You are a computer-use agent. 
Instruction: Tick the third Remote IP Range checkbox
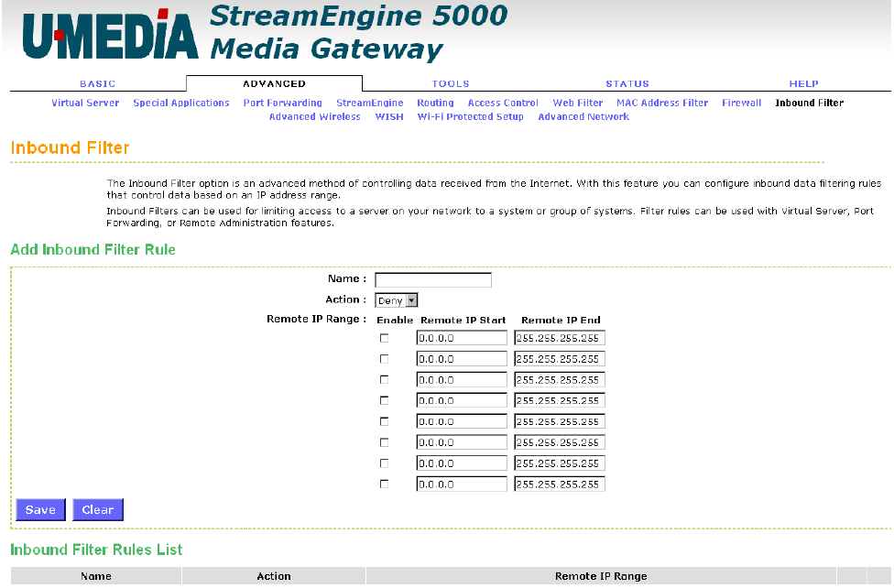tap(385, 380)
